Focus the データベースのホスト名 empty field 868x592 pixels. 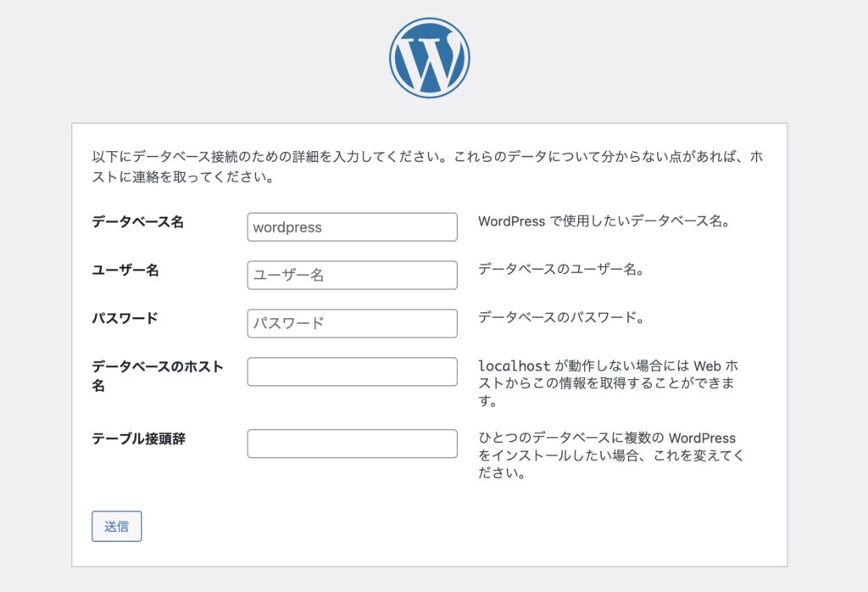click(352, 371)
